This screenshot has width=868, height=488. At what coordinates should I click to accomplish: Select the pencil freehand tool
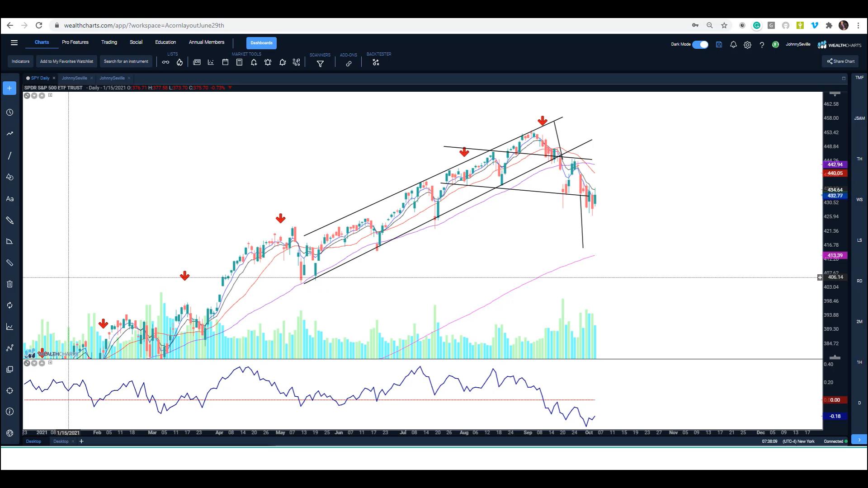9,220
